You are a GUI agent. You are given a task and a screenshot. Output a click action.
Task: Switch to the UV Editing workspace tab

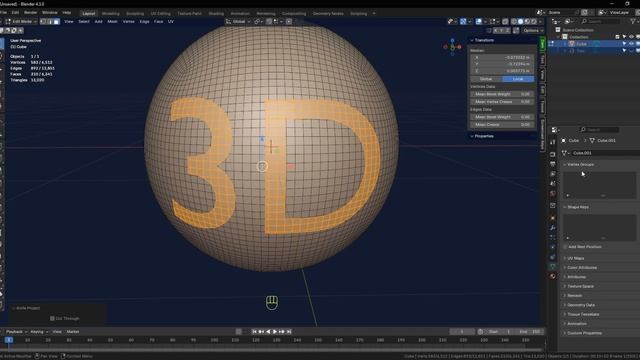[x=160, y=13]
